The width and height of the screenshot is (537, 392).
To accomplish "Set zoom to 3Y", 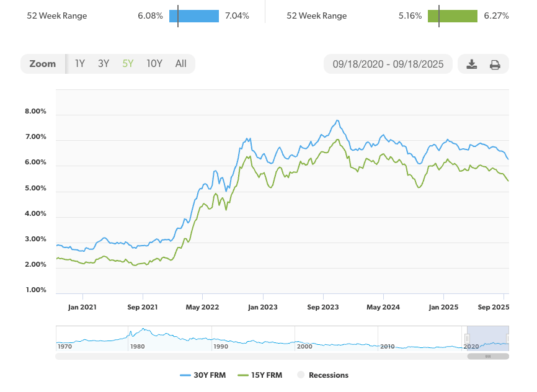I will point(104,63).
